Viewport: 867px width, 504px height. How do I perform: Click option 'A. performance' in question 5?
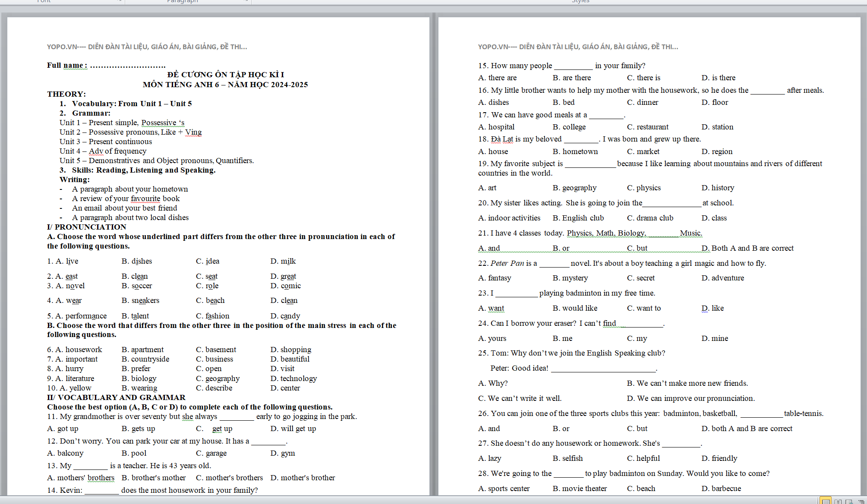click(81, 316)
